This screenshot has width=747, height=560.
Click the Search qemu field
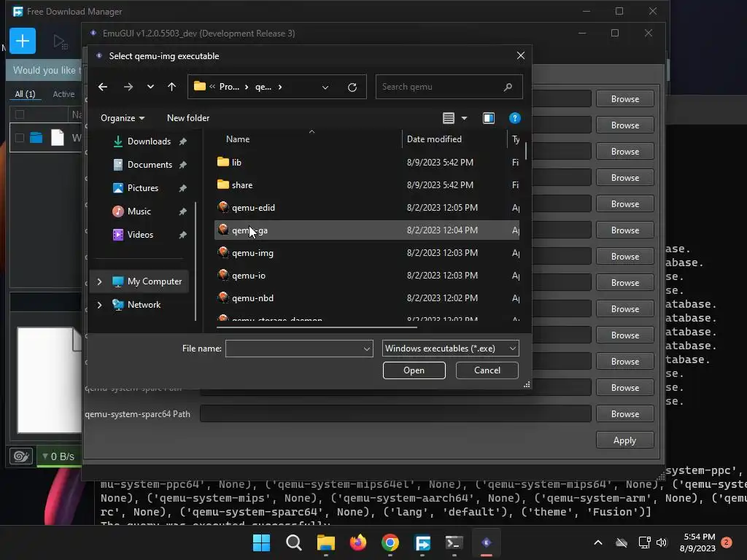[449, 87]
